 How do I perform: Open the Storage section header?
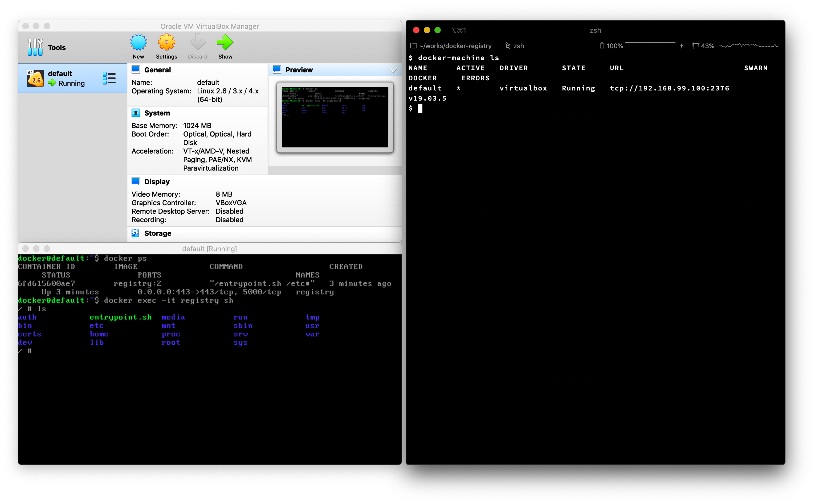tap(157, 233)
